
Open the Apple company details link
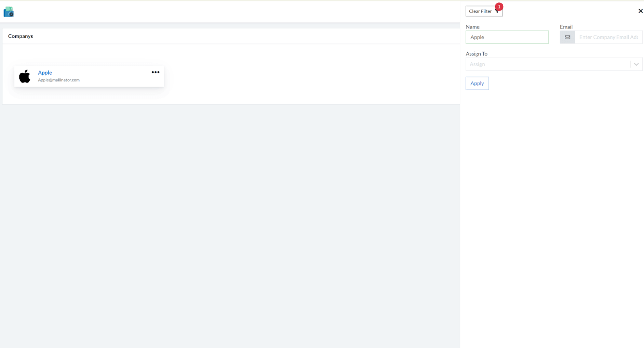(x=45, y=73)
